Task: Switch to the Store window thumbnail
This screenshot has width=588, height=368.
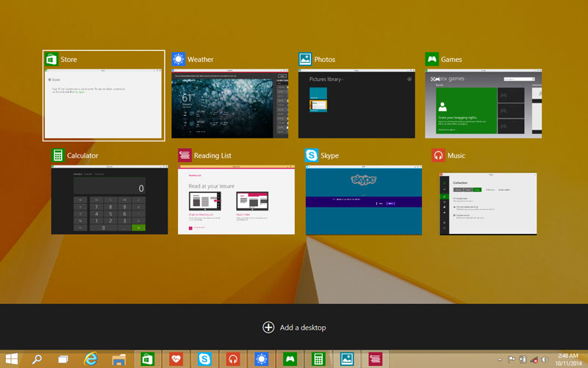Action: pyautogui.click(x=103, y=103)
